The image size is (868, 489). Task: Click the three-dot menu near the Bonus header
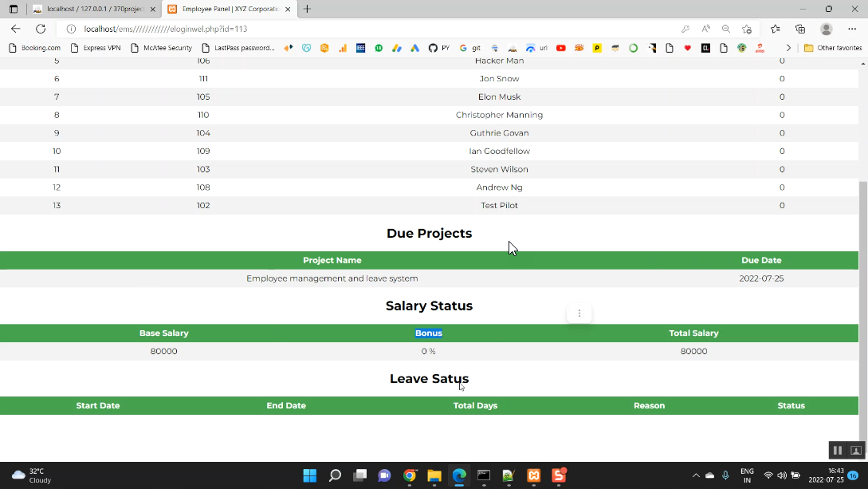[579, 313]
